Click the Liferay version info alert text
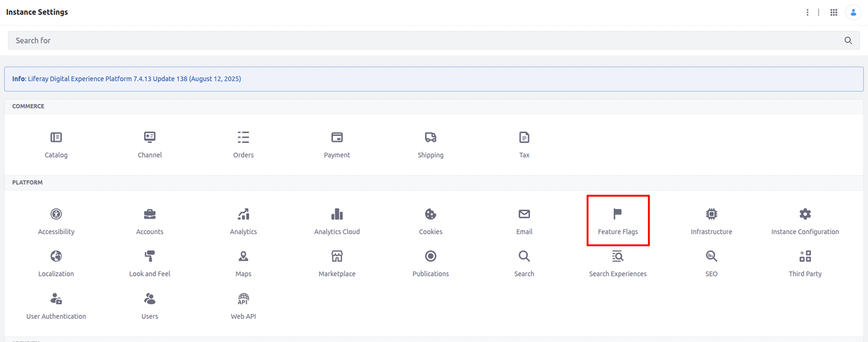The image size is (868, 342). (127, 79)
